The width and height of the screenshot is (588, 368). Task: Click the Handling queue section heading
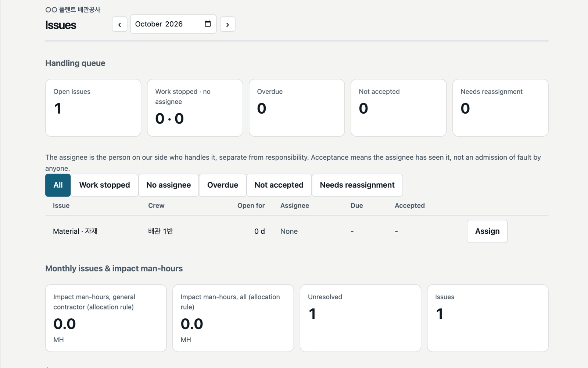(x=75, y=63)
